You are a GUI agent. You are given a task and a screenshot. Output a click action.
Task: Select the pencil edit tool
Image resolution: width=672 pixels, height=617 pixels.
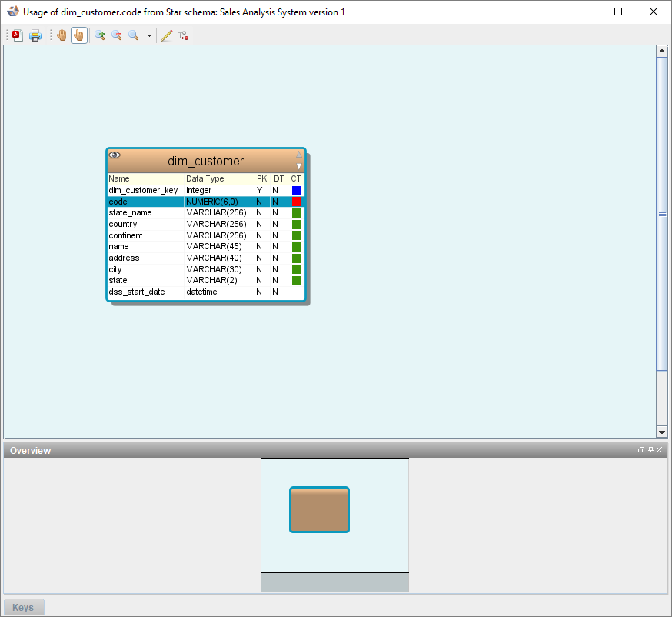[166, 35]
